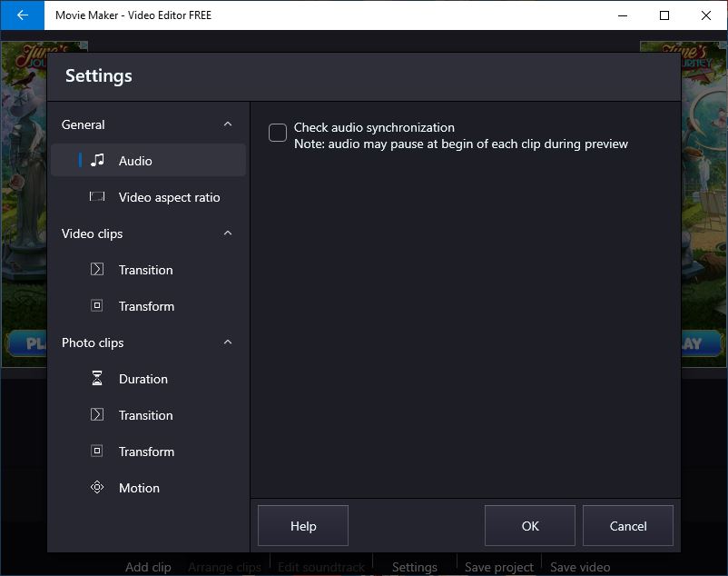Confirm settings with the OK button
Screen dimensions: 728x576
(x=530, y=526)
